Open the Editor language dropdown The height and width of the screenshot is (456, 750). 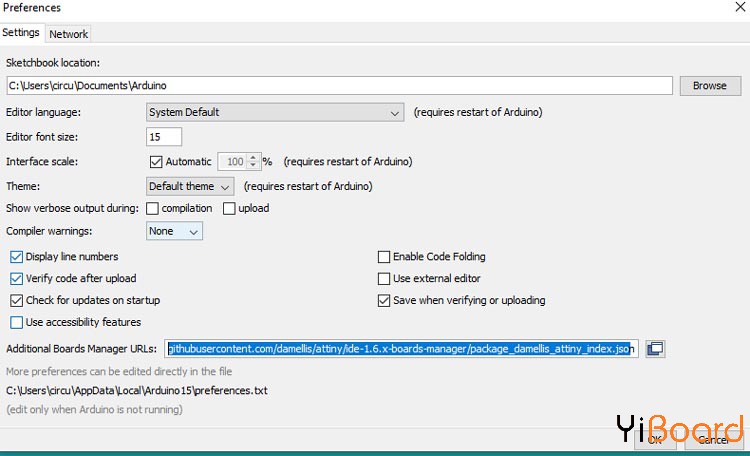tap(275, 112)
